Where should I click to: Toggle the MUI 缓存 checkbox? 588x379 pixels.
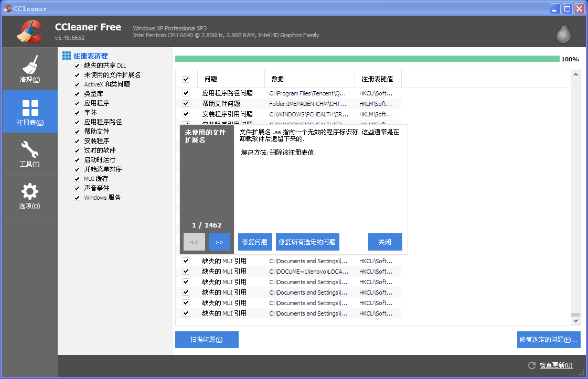[77, 179]
